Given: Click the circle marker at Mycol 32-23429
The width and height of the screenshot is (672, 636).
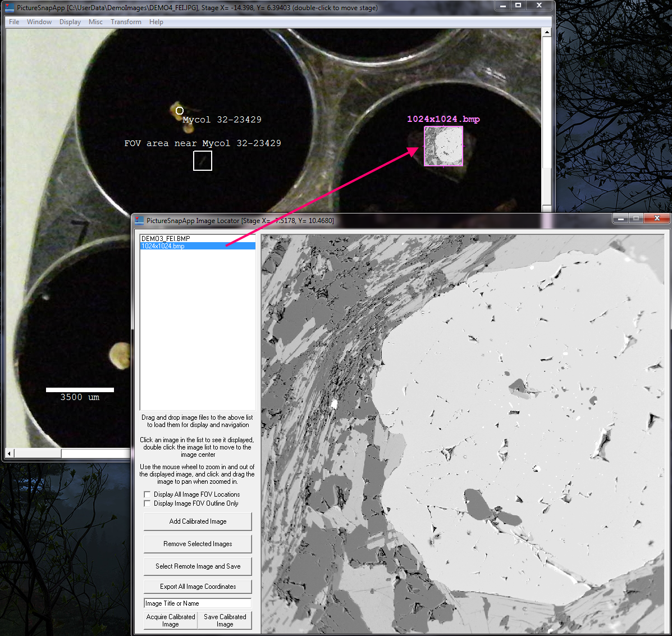Looking at the screenshot, I should coord(180,111).
